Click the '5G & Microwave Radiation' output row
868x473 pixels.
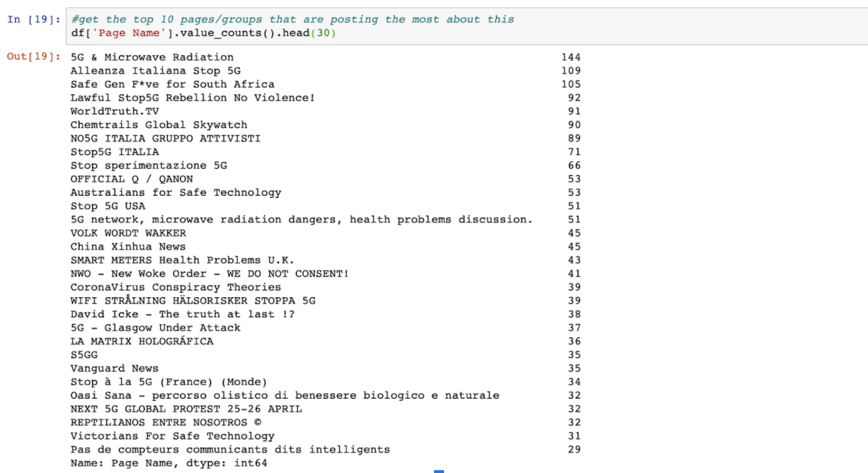(151, 57)
